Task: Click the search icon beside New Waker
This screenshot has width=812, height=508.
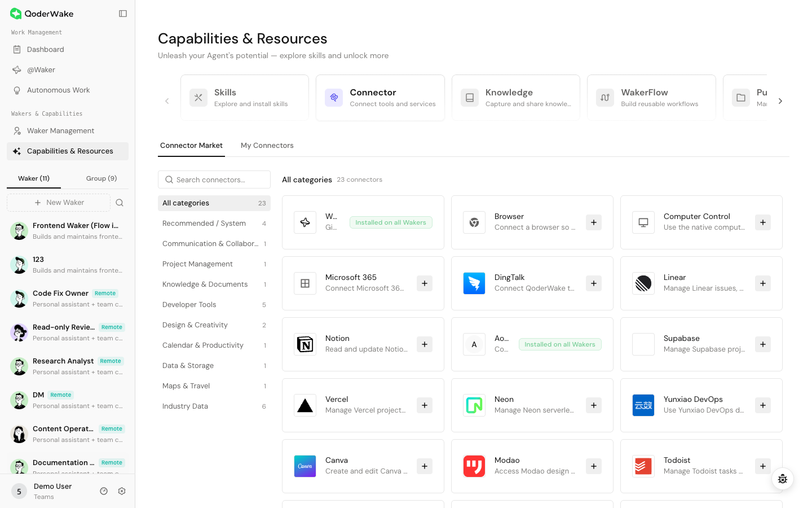Action: [x=120, y=203]
